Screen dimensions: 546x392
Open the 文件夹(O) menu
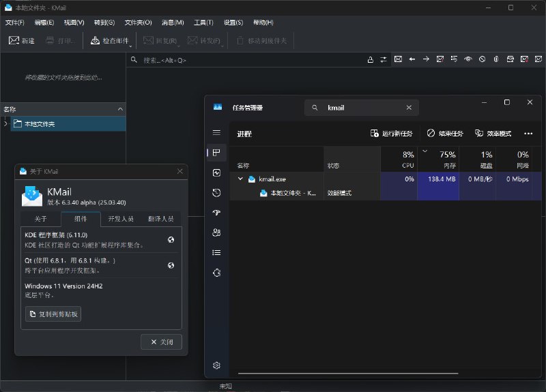click(x=138, y=22)
